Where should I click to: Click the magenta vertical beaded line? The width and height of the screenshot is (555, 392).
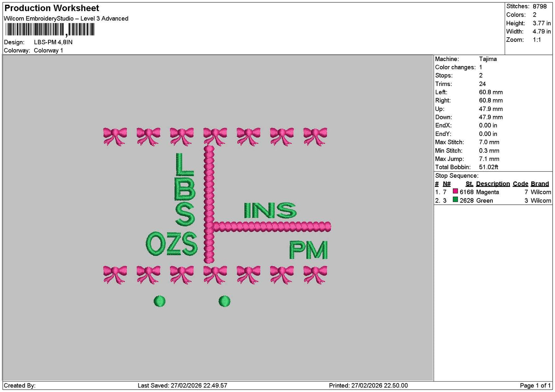tap(209, 204)
